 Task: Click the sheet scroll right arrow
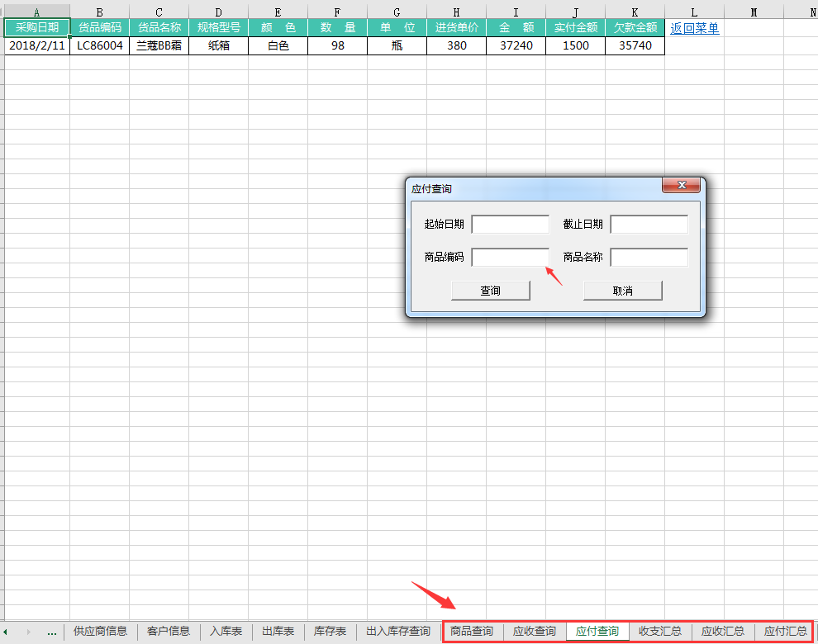(28, 632)
